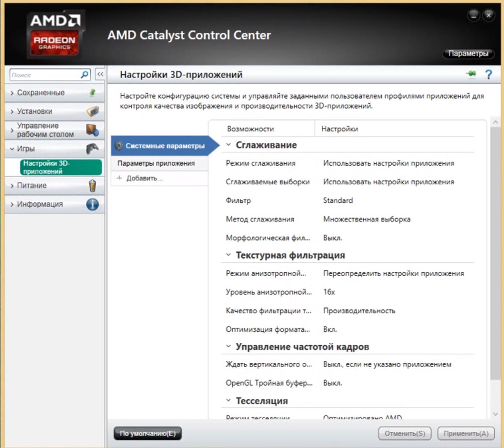
Task: Change the Фильтр value Standard
Action: pos(338,200)
